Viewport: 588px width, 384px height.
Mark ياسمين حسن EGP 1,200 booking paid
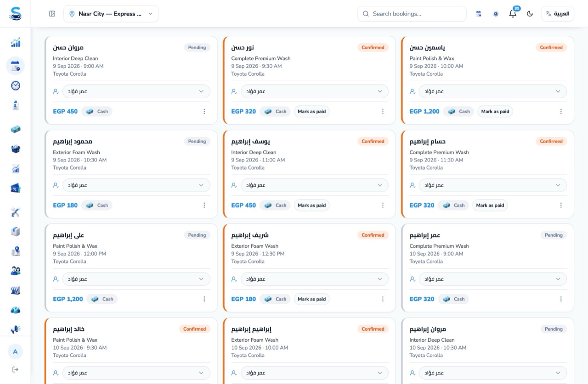(x=495, y=111)
